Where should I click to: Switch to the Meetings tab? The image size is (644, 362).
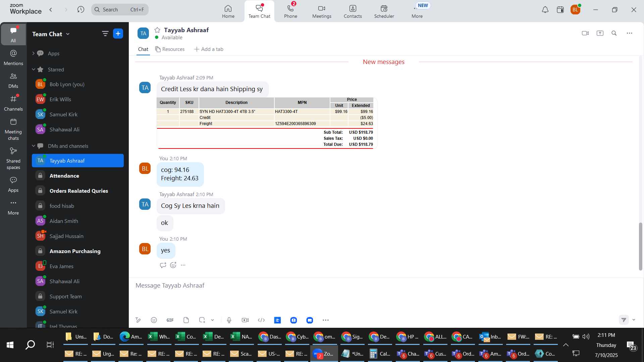coord(322,11)
